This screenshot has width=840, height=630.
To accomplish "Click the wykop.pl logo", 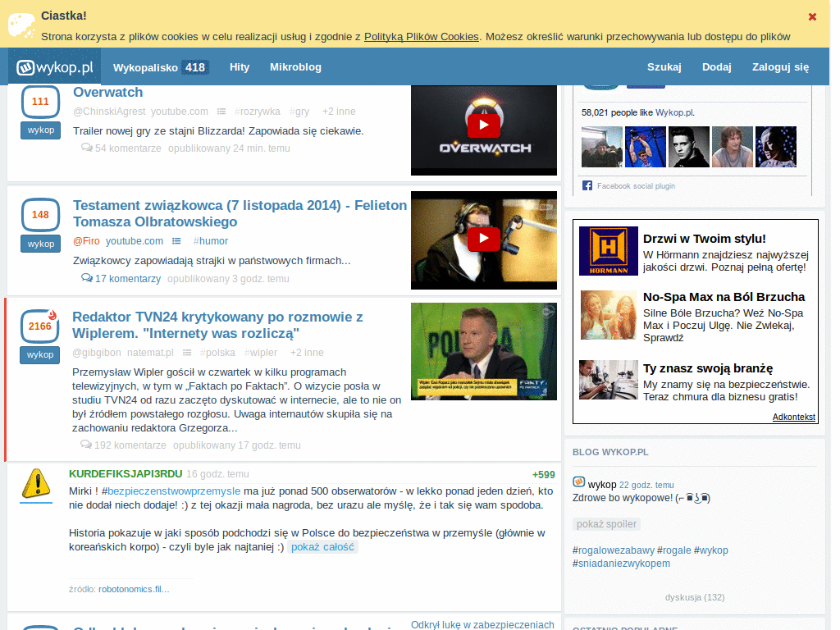I will pyautogui.click(x=55, y=67).
